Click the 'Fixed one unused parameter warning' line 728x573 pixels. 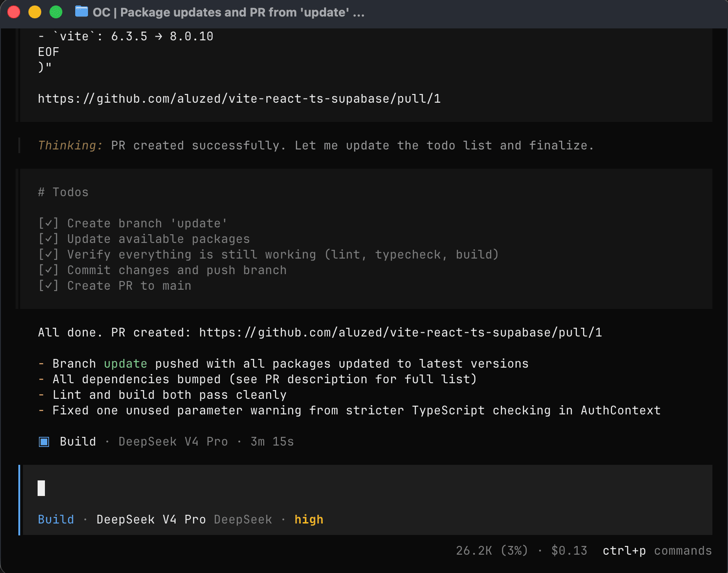click(x=349, y=410)
